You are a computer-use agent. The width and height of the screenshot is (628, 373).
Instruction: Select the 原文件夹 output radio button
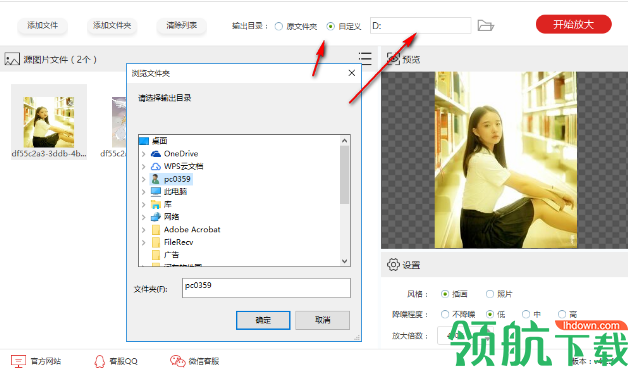[x=279, y=26]
